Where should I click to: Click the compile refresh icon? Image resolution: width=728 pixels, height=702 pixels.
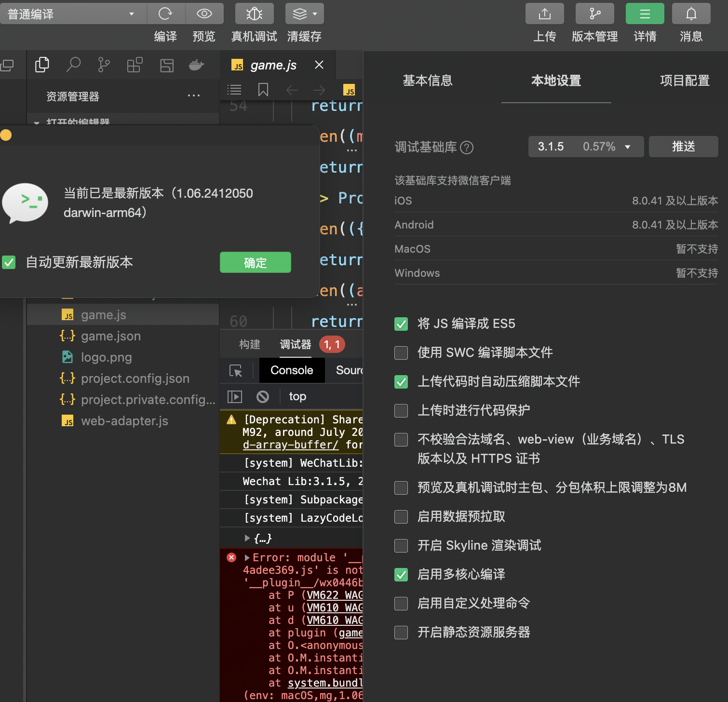coord(165,13)
